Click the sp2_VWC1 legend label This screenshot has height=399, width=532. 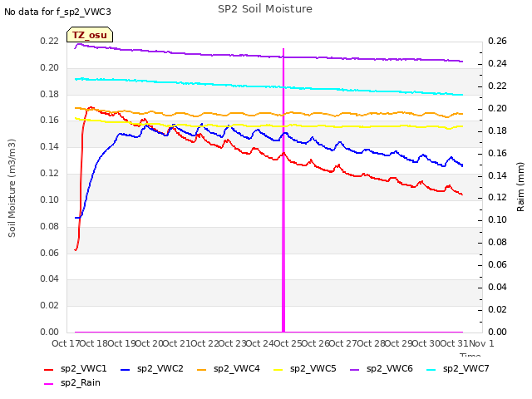click(83, 368)
